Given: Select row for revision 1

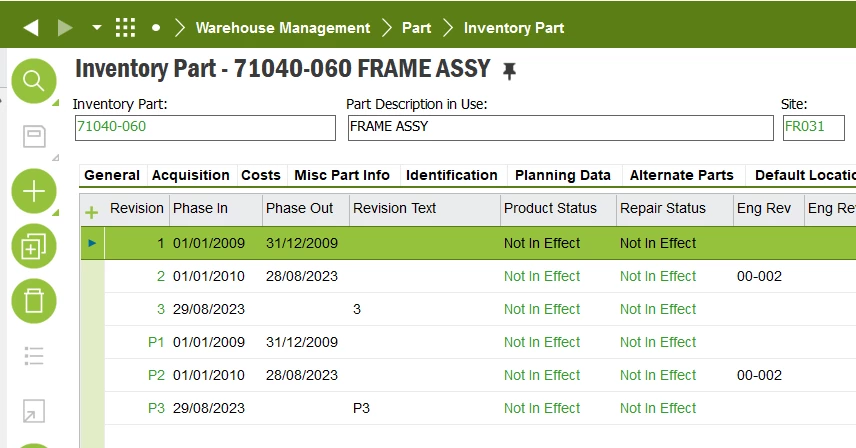Looking at the screenshot, I should tap(92, 243).
